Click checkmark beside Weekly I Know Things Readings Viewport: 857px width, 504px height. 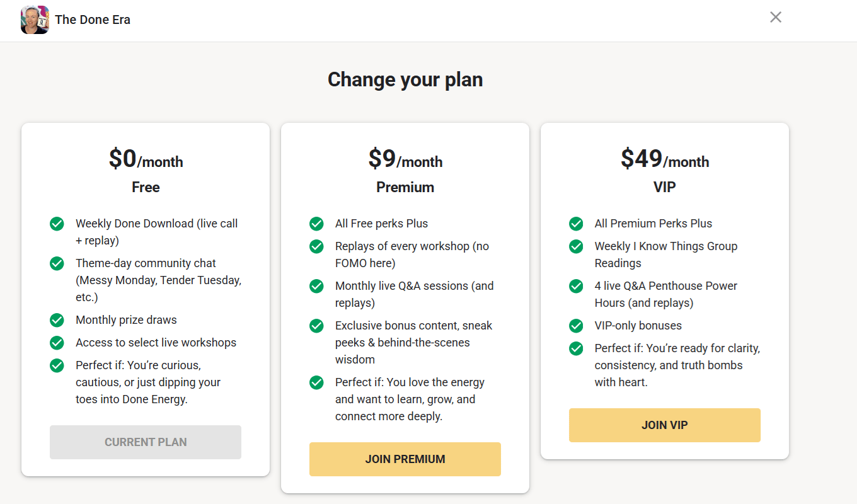576,246
